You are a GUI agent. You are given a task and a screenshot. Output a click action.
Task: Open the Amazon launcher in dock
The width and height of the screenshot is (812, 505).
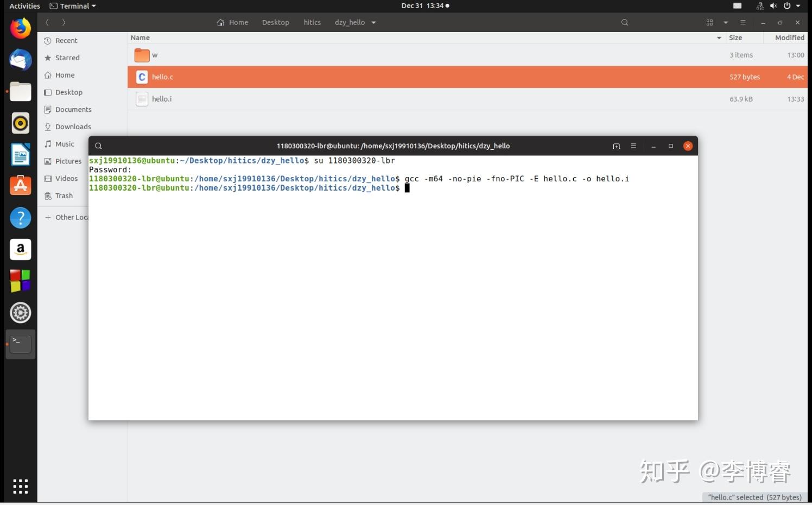tap(21, 249)
